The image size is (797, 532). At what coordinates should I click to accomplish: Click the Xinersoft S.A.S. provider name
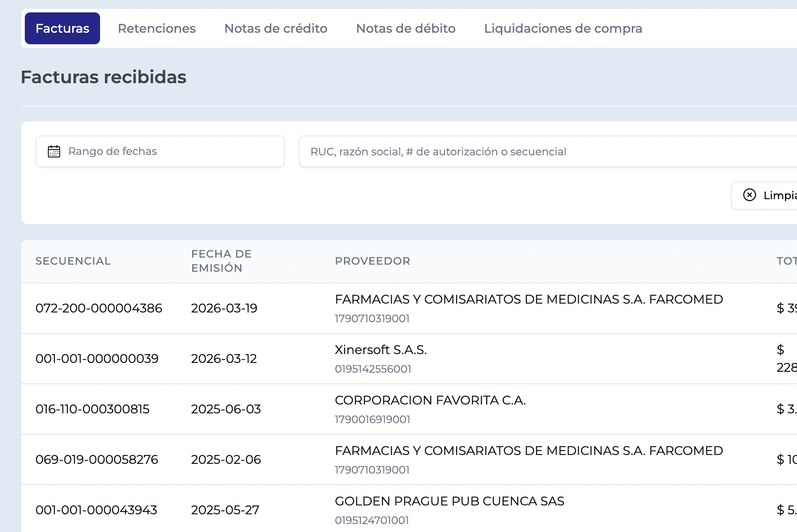381,350
